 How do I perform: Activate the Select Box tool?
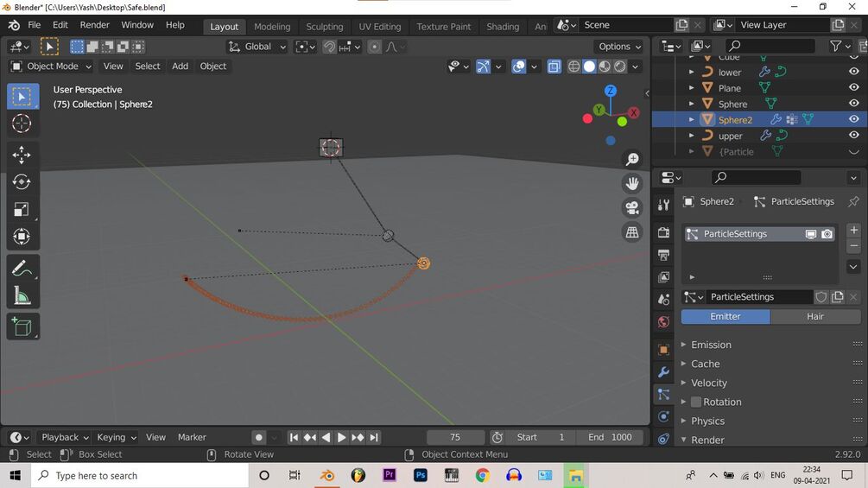tap(22, 97)
